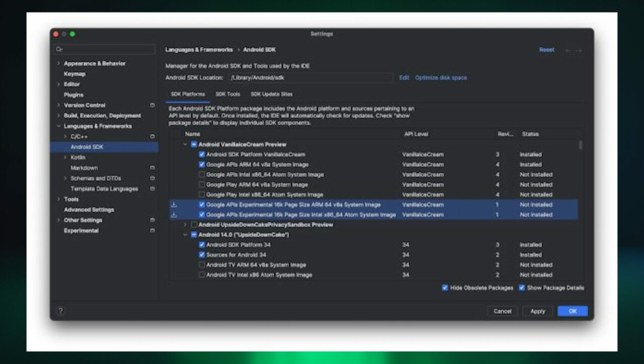Click the search magnifier icon in settings
The height and width of the screenshot is (364, 644).
(x=59, y=49)
